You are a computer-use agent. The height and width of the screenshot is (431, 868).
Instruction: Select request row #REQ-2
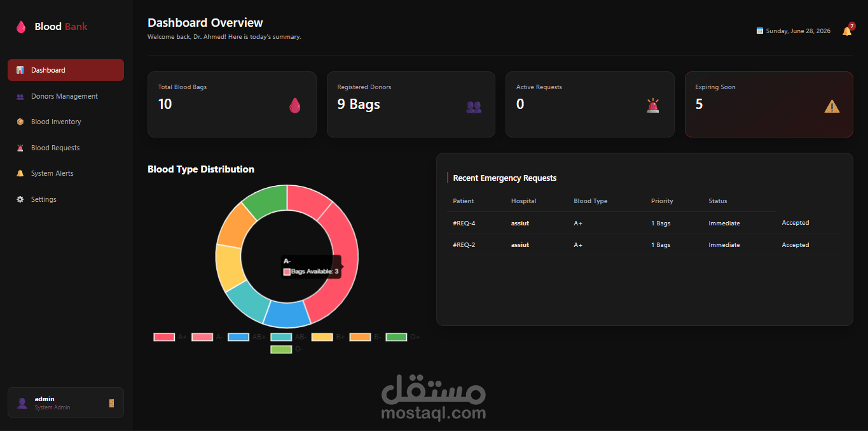click(646, 245)
